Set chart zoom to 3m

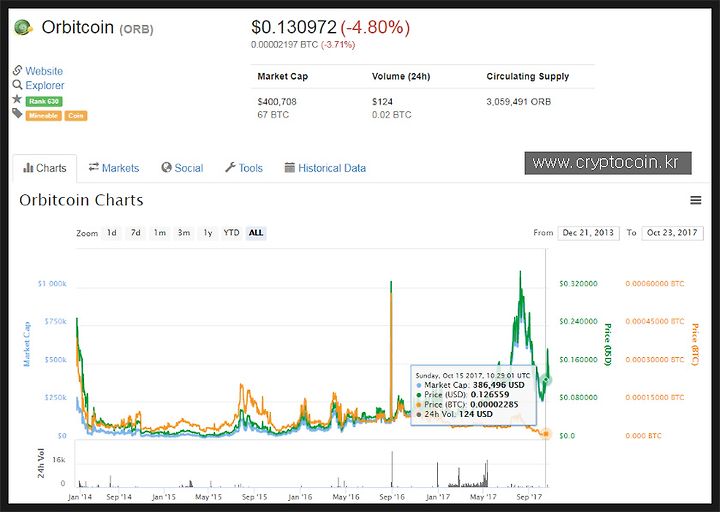tap(184, 233)
